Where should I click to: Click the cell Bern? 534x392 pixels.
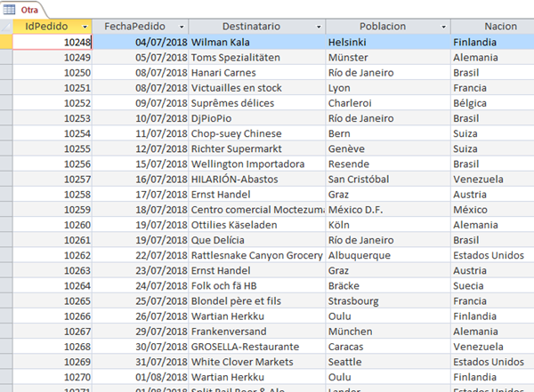coord(388,133)
